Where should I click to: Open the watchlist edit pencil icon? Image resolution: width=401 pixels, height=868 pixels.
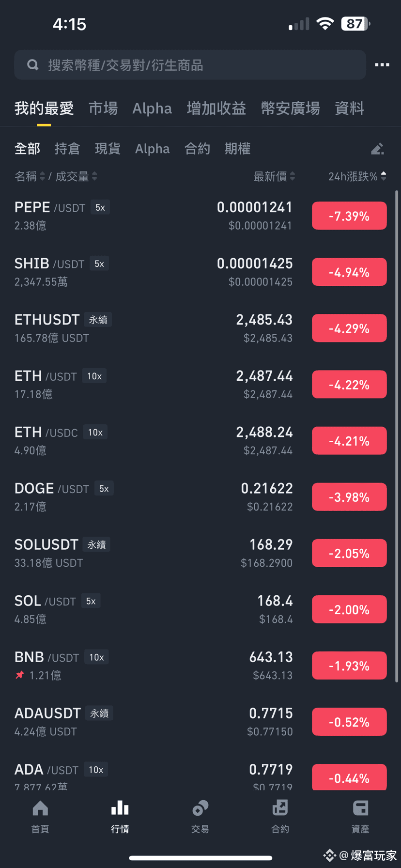(377, 149)
